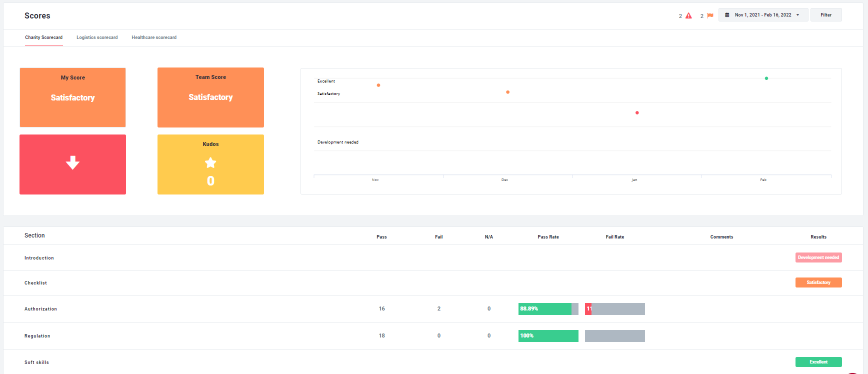
Task: Switch to the Charity Scorecard tab
Action: (44, 37)
